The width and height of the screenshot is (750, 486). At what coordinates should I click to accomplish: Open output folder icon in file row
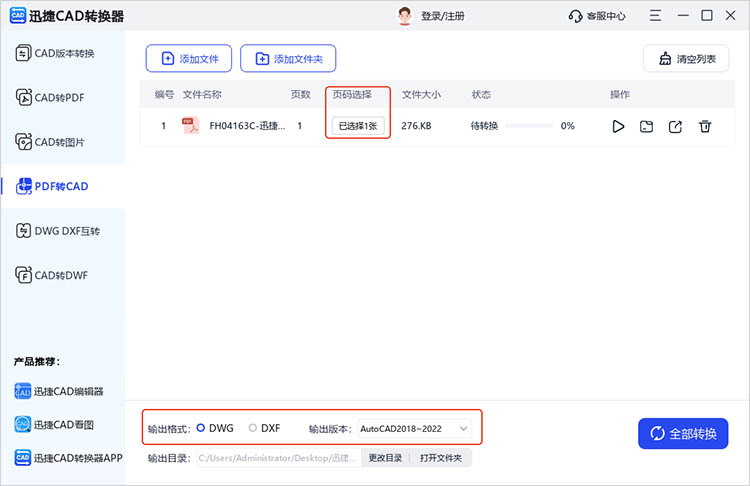647,126
